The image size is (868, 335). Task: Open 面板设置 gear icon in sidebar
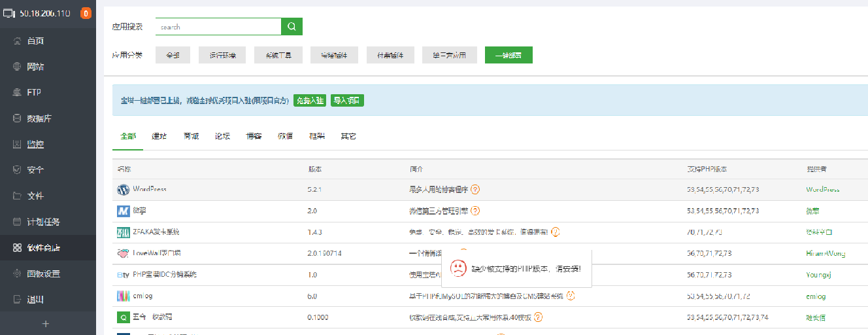(x=17, y=273)
